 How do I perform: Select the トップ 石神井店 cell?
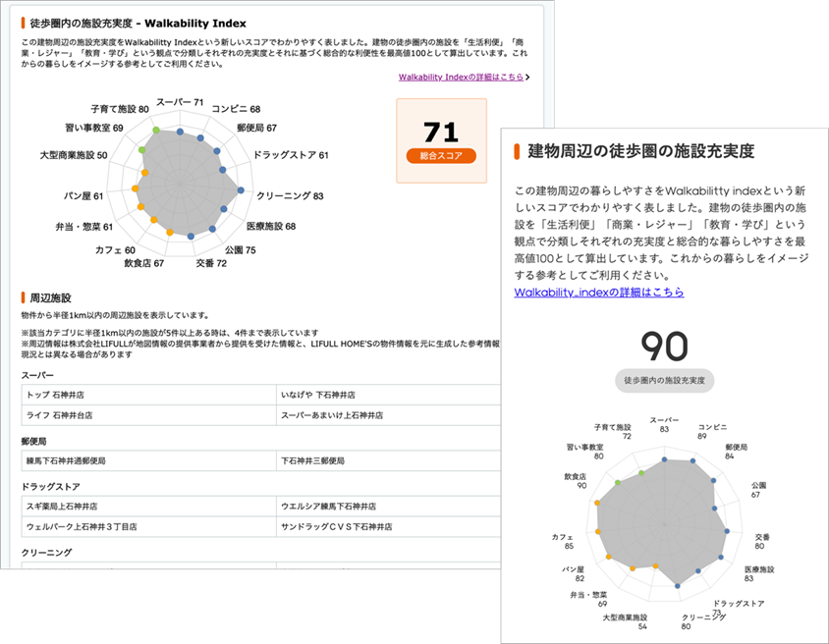(x=148, y=395)
